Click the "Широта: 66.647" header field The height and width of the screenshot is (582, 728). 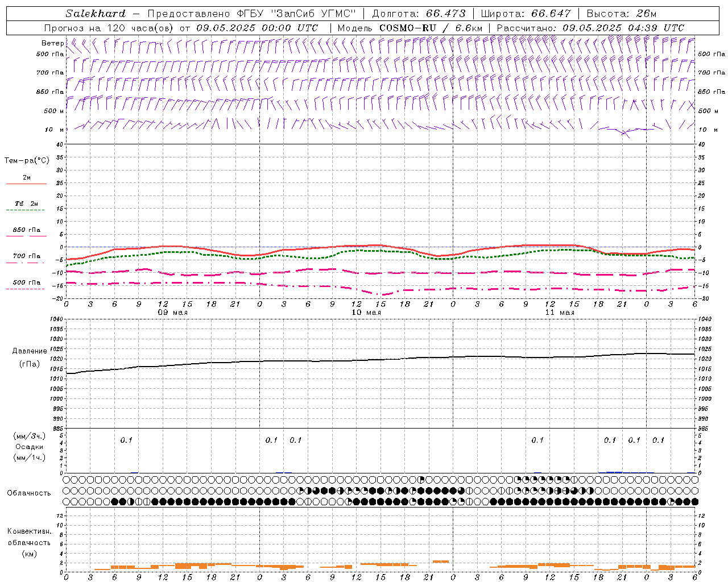pyautogui.click(x=526, y=14)
